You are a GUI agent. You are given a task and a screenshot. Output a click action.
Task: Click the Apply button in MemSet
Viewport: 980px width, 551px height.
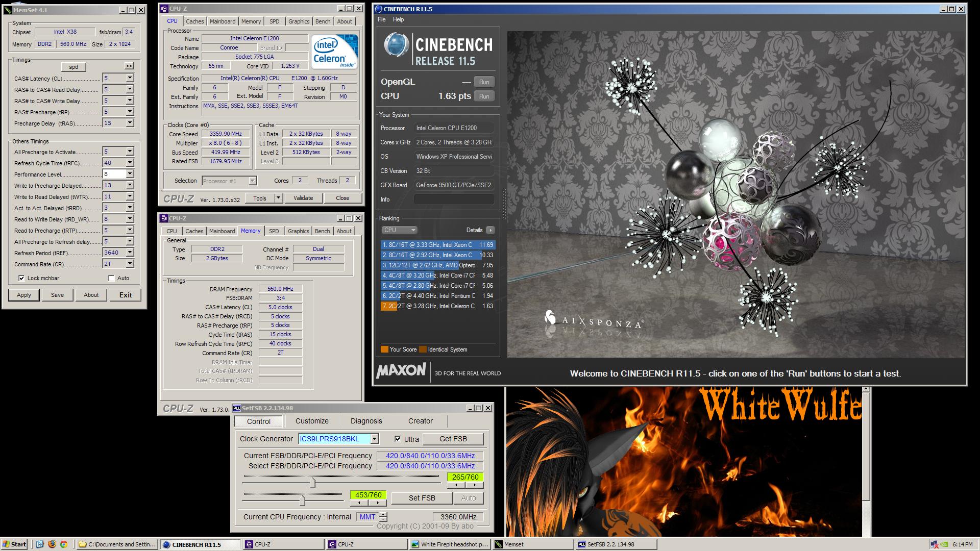click(24, 295)
